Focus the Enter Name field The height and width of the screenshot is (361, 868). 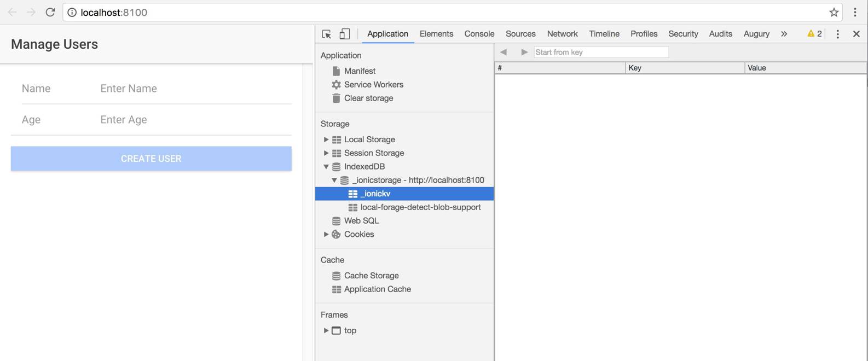[195, 89]
